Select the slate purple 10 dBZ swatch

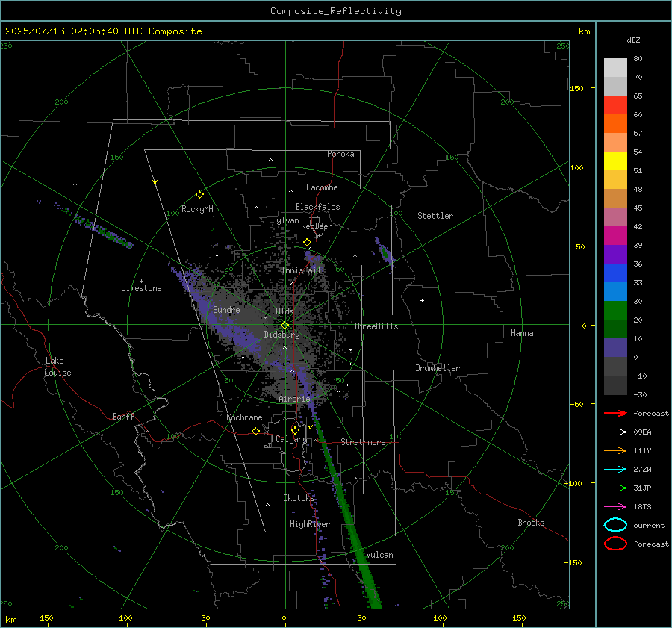click(x=615, y=347)
